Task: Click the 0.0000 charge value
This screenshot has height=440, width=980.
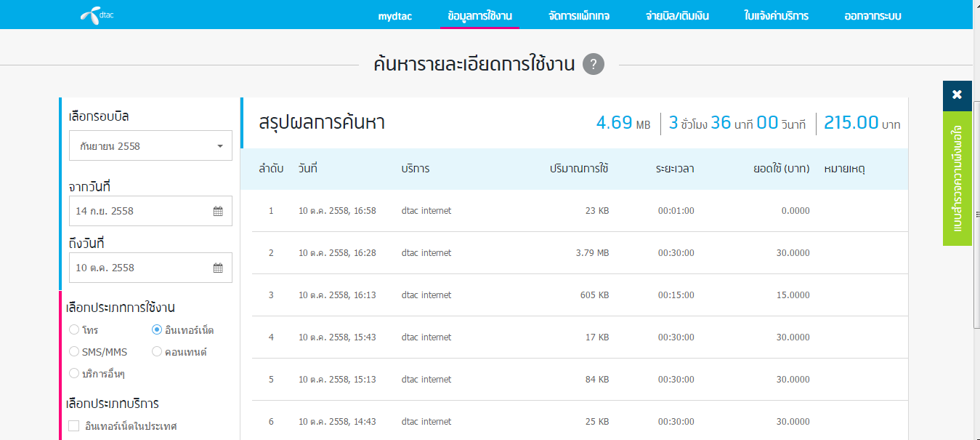Action: pos(795,211)
